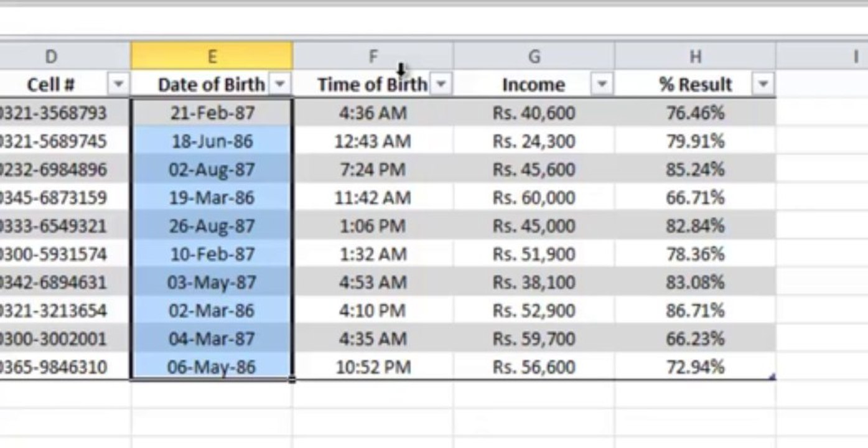This screenshot has height=448, width=868.
Task: Select the 85.24% result cell
Action: click(695, 169)
